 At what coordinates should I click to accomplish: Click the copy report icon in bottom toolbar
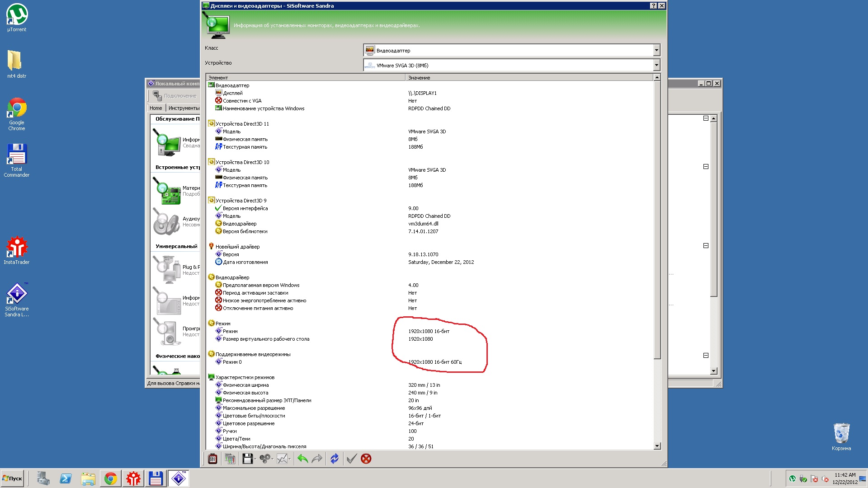230,459
